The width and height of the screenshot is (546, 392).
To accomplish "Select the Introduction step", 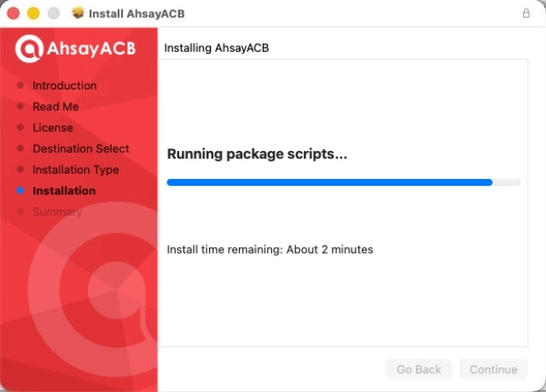I will (x=64, y=85).
